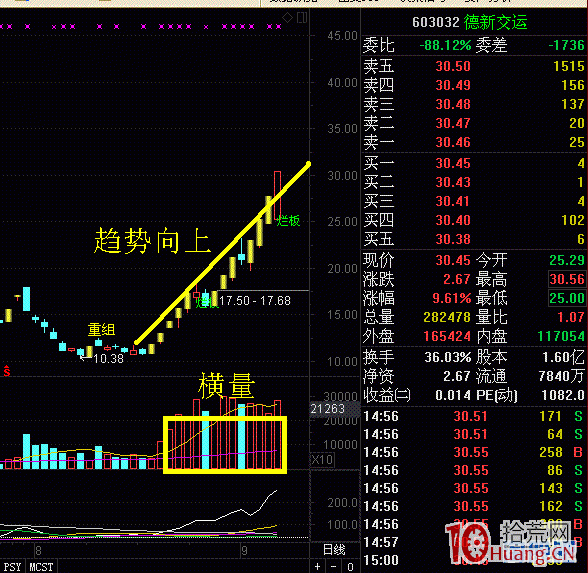Click the 股本 value 1.60亿
The width and height of the screenshot is (588, 573).
(563, 357)
